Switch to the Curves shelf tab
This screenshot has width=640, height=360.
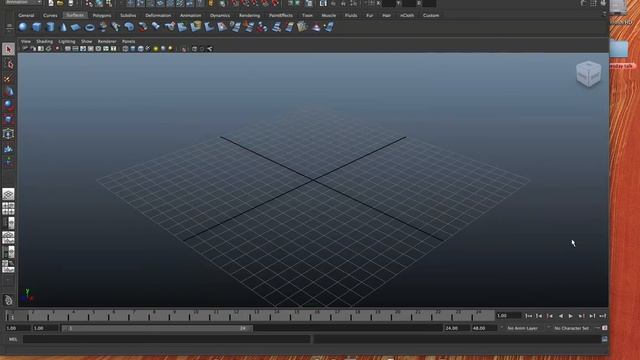click(x=50, y=16)
